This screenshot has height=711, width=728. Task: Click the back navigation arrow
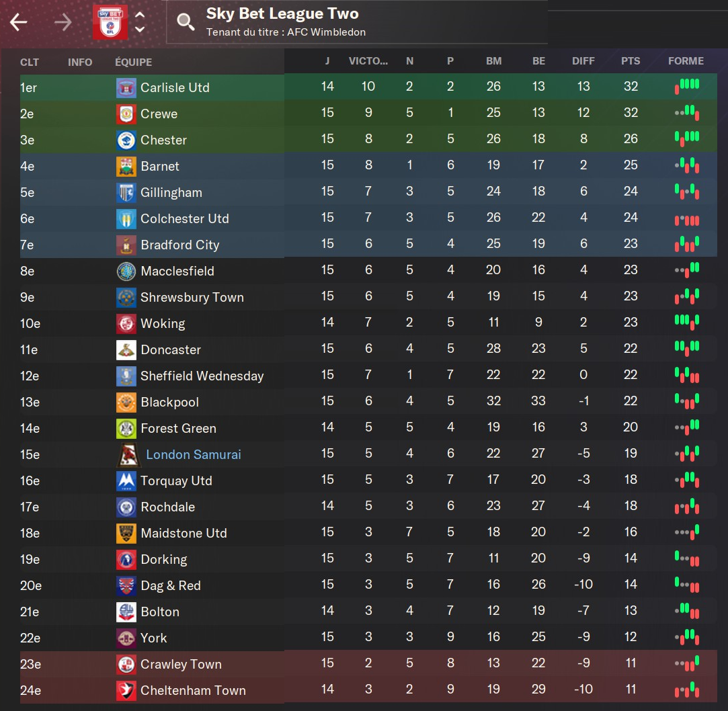[x=18, y=22]
